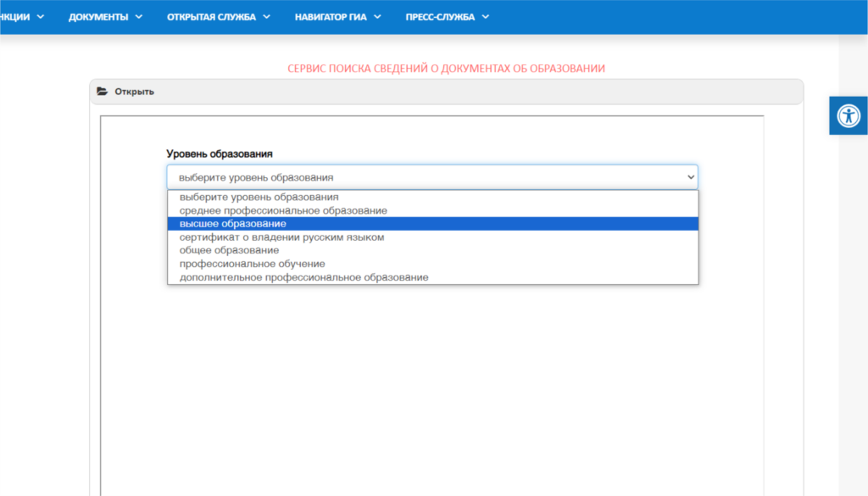Click the open-folder icon beside Открыть
868x496 pixels.
tap(103, 92)
